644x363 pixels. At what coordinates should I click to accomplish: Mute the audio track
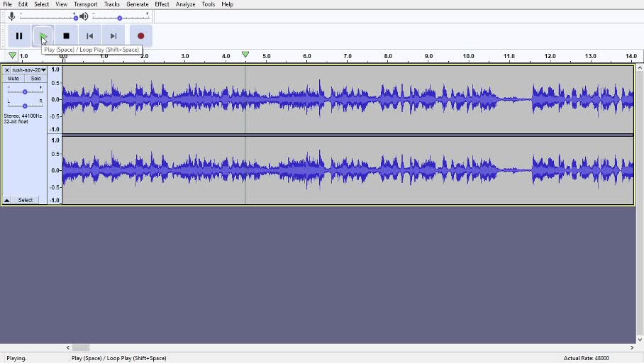click(13, 79)
